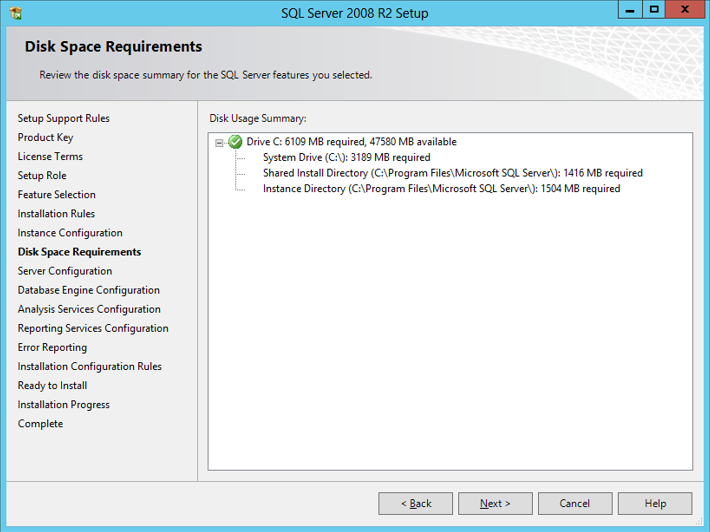This screenshot has width=710, height=532.
Task: Select the Drive C disk usage entry
Action: tap(351, 142)
